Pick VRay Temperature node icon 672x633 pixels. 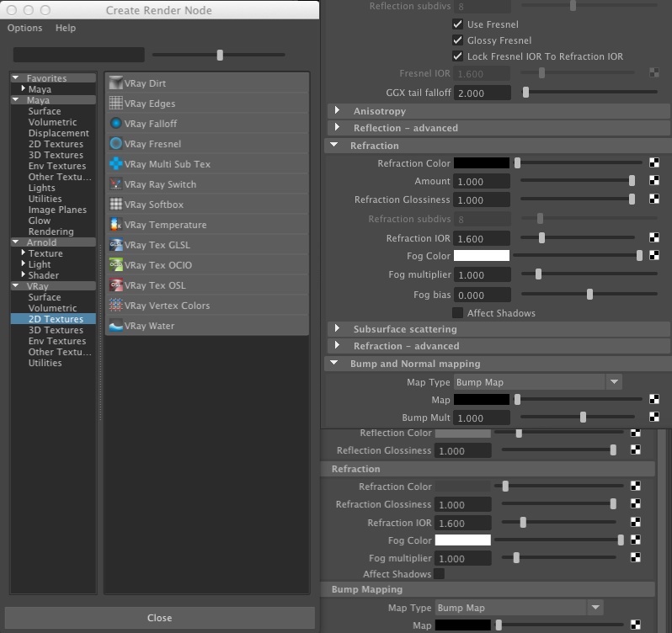(115, 225)
